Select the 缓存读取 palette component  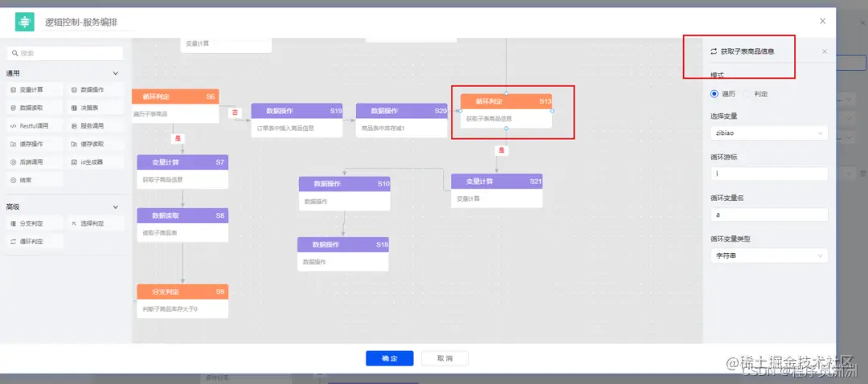pyautogui.click(x=96, y=145)
